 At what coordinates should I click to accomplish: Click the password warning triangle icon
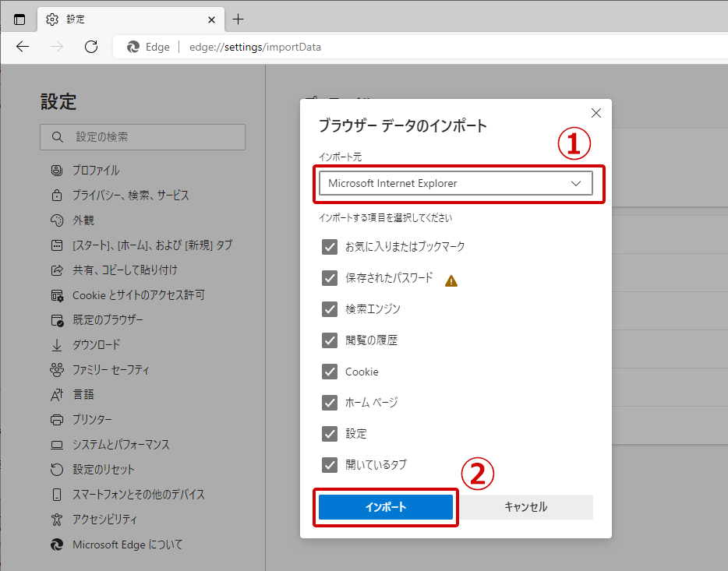[x=451, y=280]
